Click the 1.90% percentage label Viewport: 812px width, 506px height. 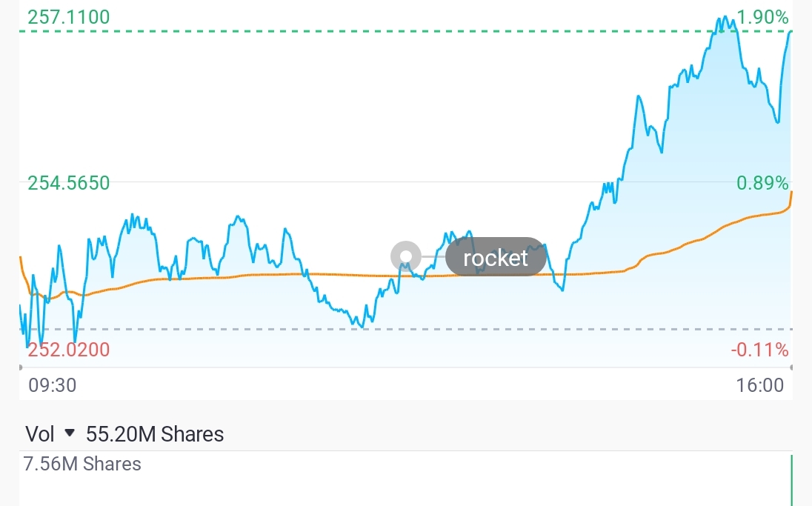point(763,17)
